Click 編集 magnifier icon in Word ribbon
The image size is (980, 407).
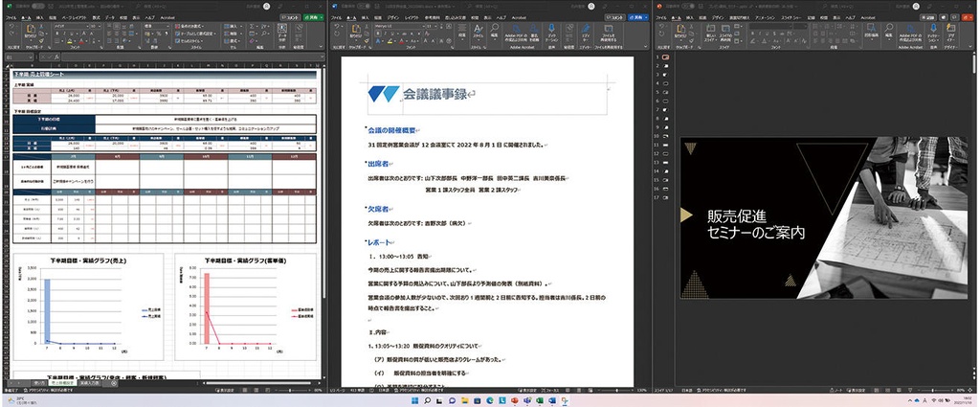(x=495, y=29)
